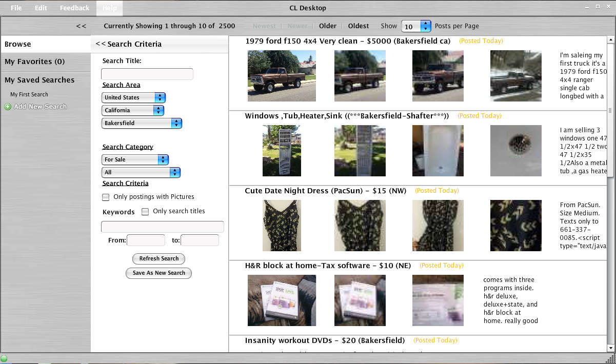Click in the Search Title input field
Screen dimensions: 616x364
[147, 74]
